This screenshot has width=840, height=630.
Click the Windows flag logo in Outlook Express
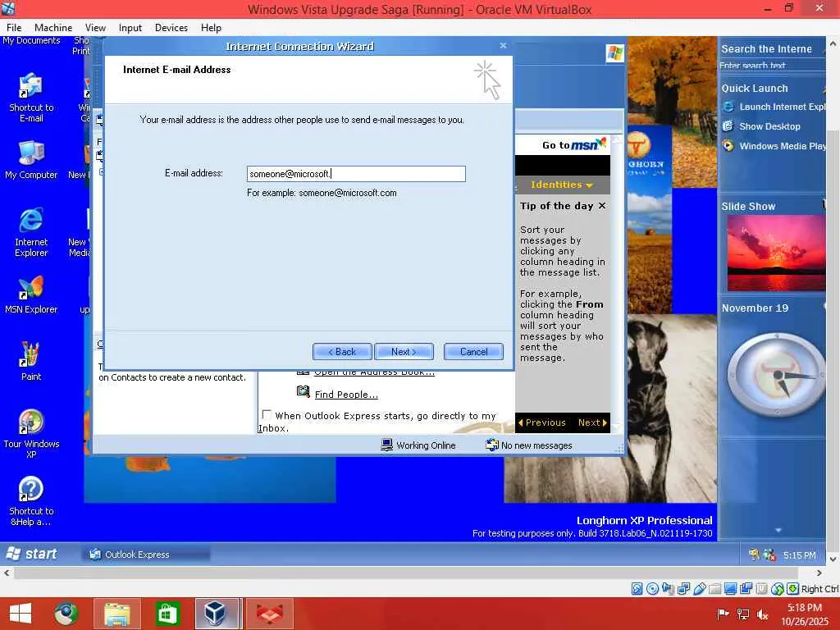(x=614, y=53)
